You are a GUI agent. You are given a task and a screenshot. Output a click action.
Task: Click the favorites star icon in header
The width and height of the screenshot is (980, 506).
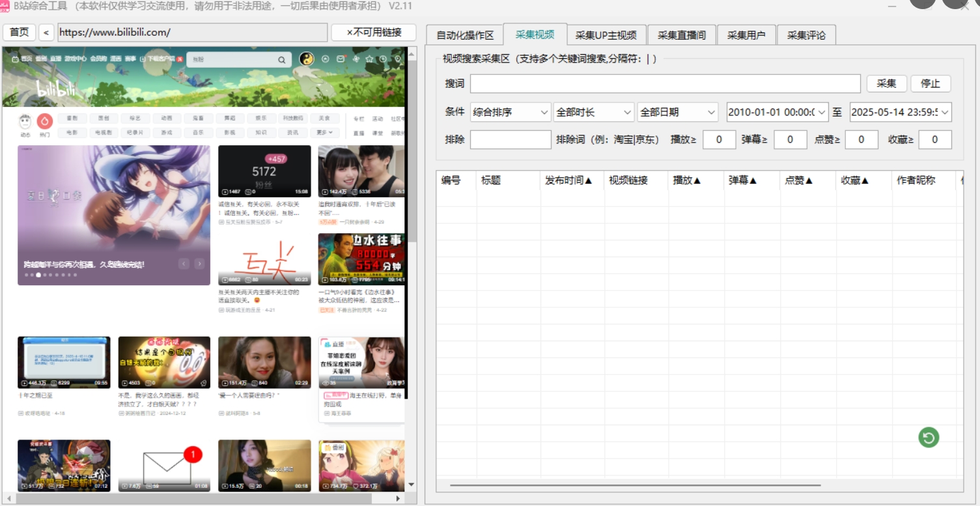point(369,59)
